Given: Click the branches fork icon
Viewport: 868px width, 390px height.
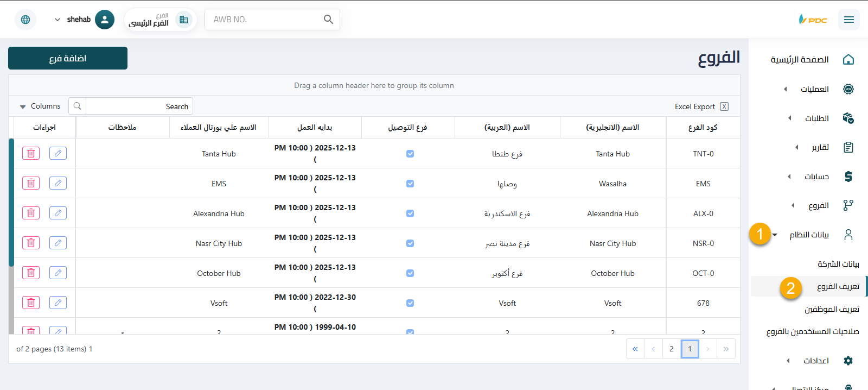Looking at the screenshot, I should (x=848, y=205).
